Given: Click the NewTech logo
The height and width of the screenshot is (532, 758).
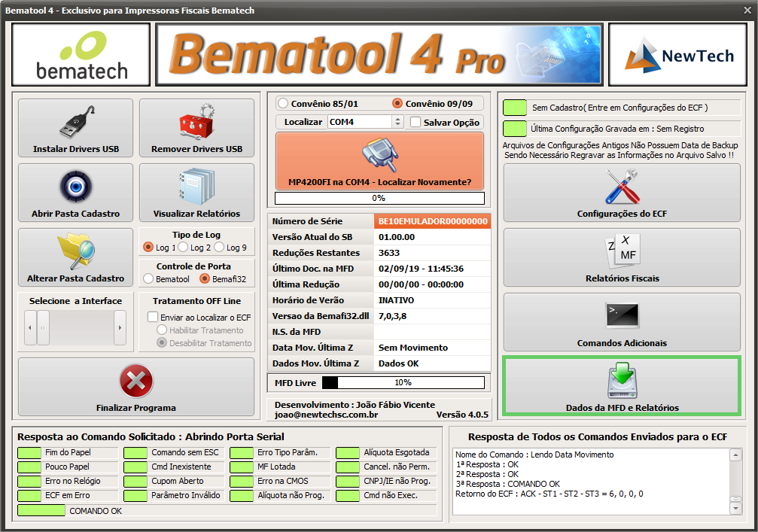Looking at the screenshot, I should (678, 55).
